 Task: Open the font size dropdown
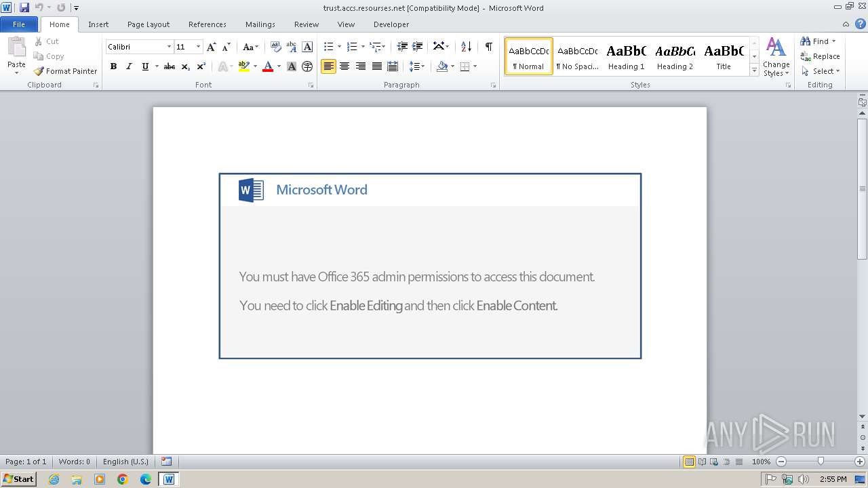[x=198, y=47]
